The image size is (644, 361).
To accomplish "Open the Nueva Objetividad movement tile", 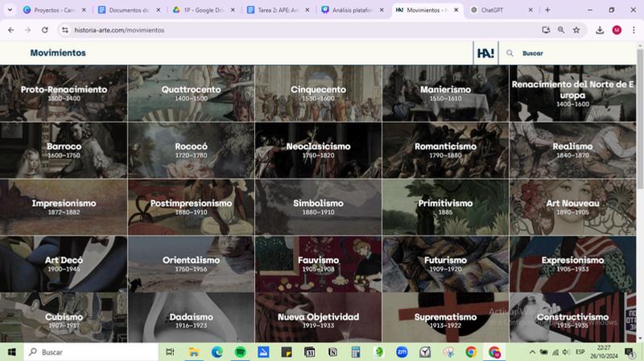I will 318,318.
